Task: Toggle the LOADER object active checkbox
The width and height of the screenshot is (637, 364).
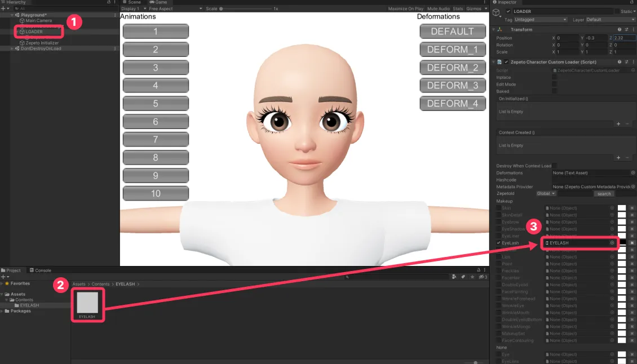Action: (508, 11)
